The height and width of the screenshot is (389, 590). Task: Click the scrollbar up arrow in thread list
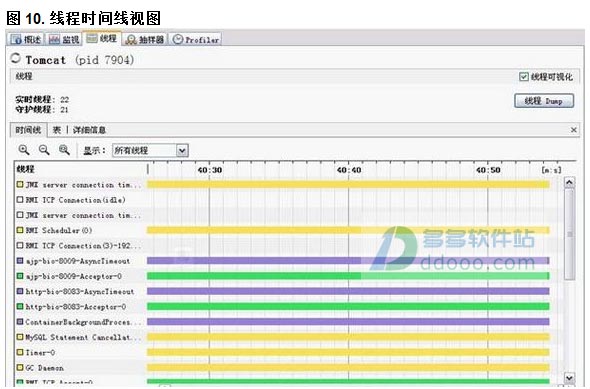pos(569,183)
